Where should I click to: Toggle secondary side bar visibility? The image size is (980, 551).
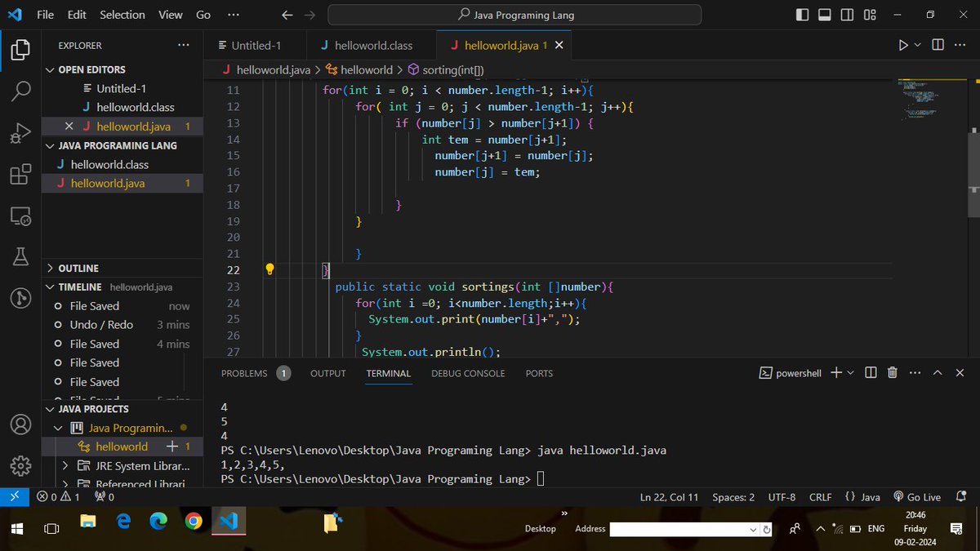coord(848,15)
